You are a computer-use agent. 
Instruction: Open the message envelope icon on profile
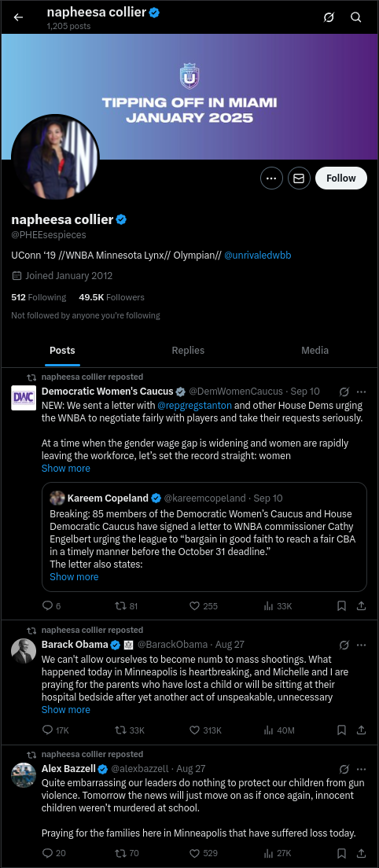(299, 178)
